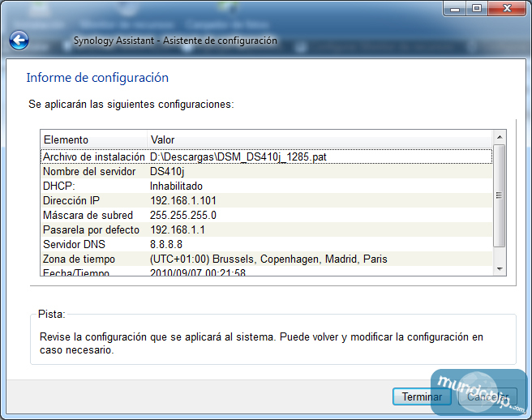Select the Archivo de instalación row
The width and height of the screenshot is (532, 420).
(266, 156)
